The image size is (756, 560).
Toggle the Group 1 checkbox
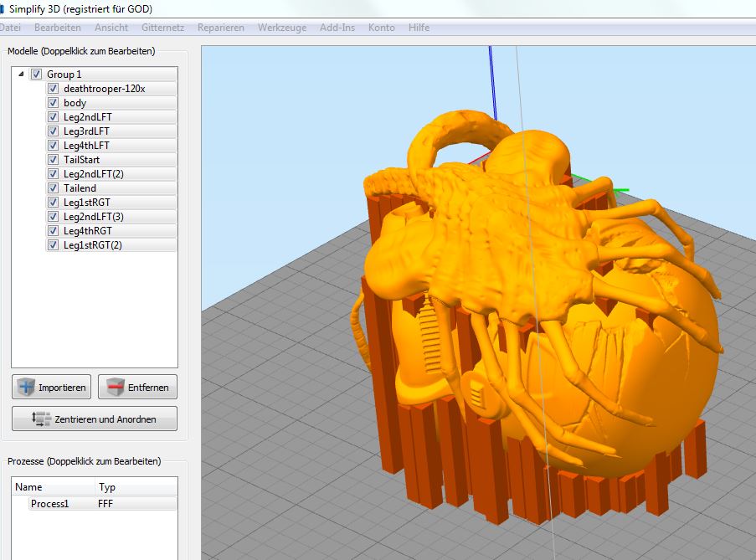point(36,74)
